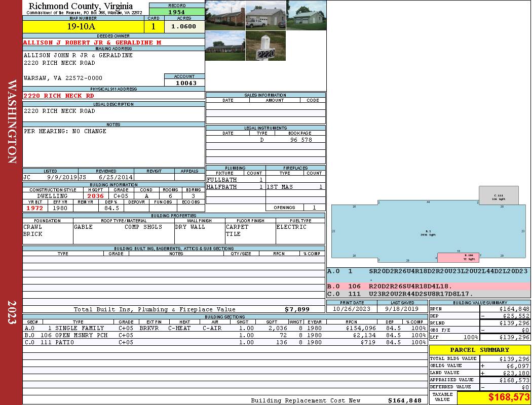The height and width of the screenshot is (405, 532).
Task: Click the account number 10043 field
Action: point(185,83)
